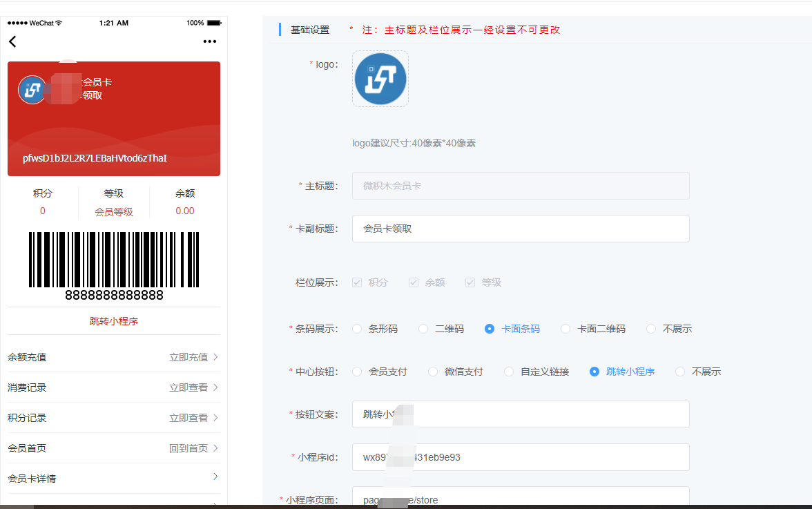Tap the 会员卡详情 row label
The width and height of the screenshot is (812, 509).
coord(32,479)
